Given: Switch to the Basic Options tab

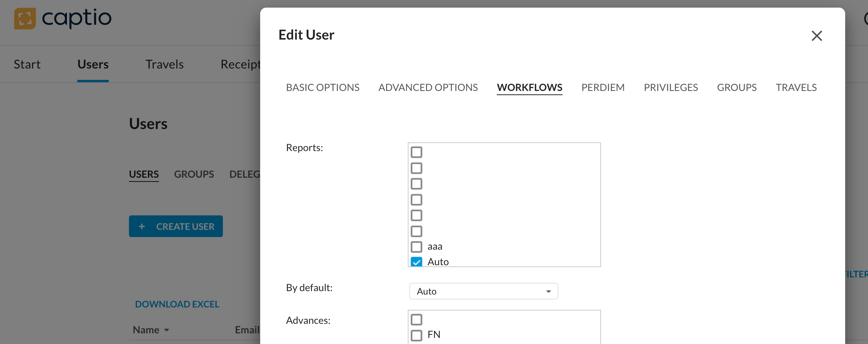Looking at the screenshot, I should [x=323, y=88].
